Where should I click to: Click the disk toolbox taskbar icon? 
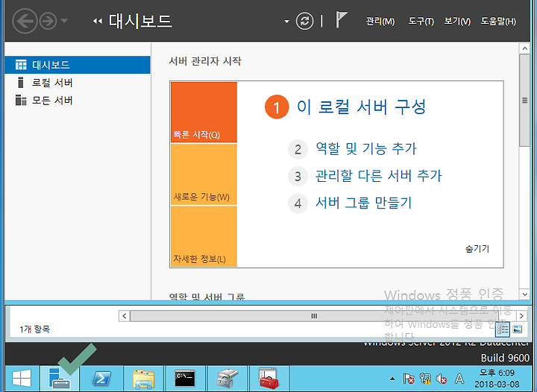[227, 379]
